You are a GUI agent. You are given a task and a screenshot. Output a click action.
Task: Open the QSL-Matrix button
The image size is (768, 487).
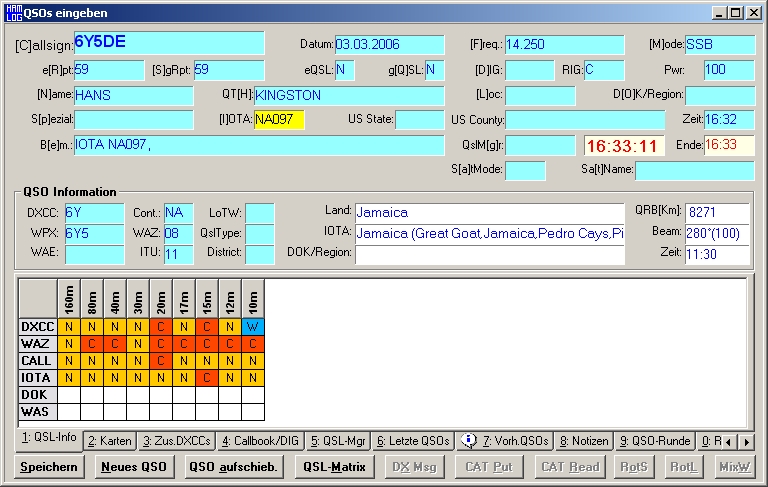(x=334, y=467)
